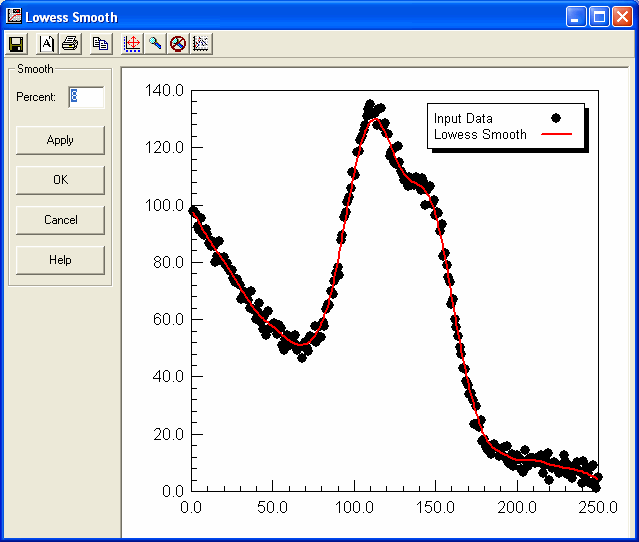The image size is (639, 542).
Task: Activate the magnifier zoom tool
Action: [x=155, y=44]
